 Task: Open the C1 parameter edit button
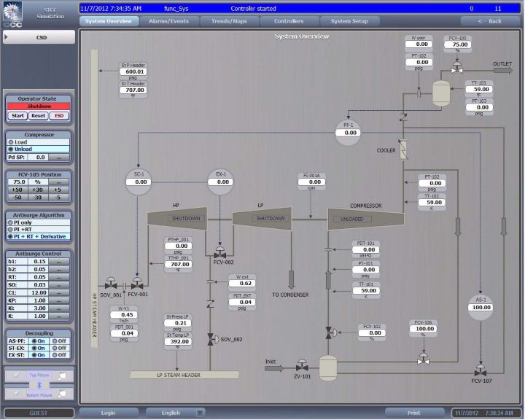coord(59,292)
